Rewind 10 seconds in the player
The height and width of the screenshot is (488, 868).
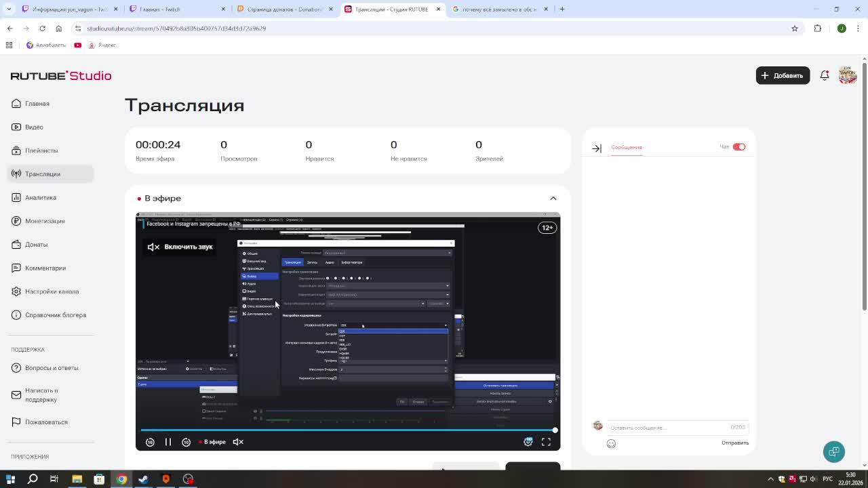150,442
